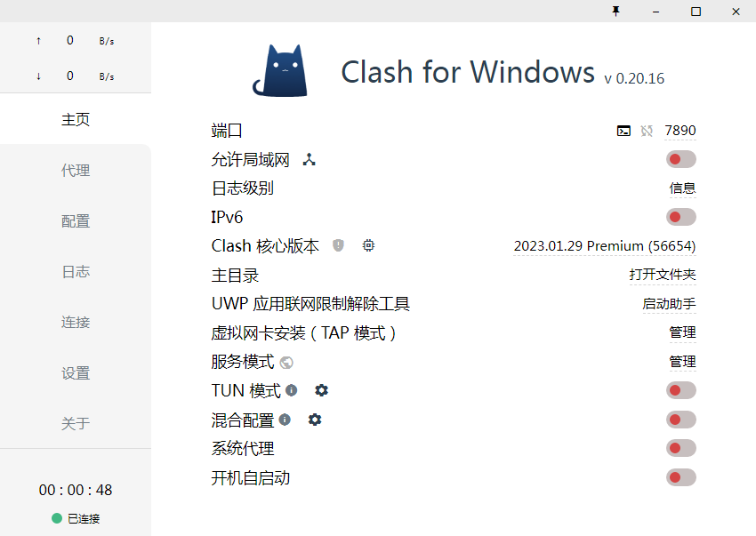The image size is (756, 536).
Task: Pin window with the pushpin icon
Action: click(615, 11)
